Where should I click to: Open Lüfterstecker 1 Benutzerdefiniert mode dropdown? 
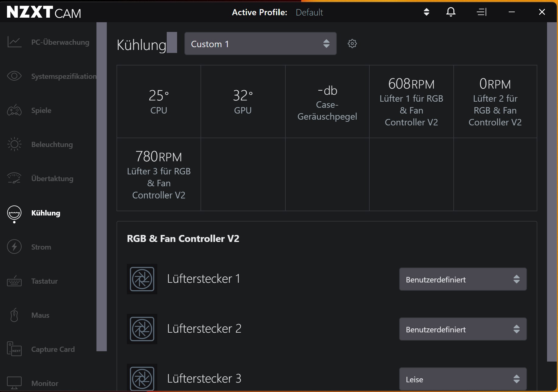pyautogui.click(x=463, y=279)
